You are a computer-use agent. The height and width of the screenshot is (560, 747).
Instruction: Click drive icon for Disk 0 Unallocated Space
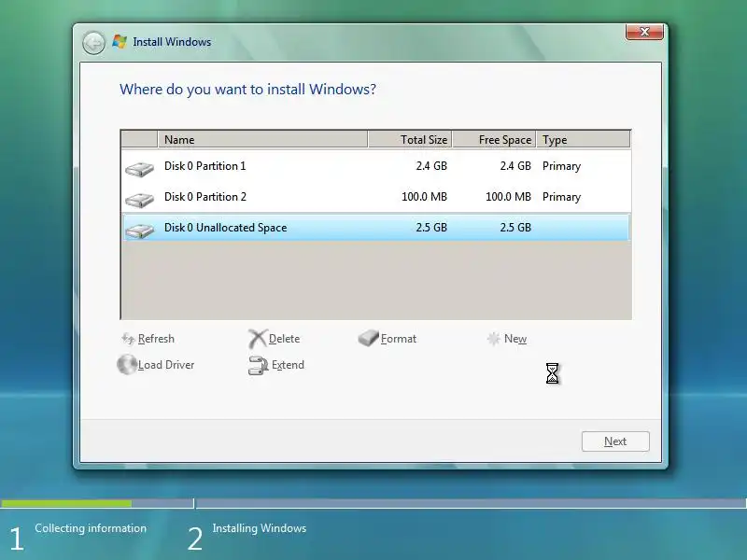coord(139,231)
